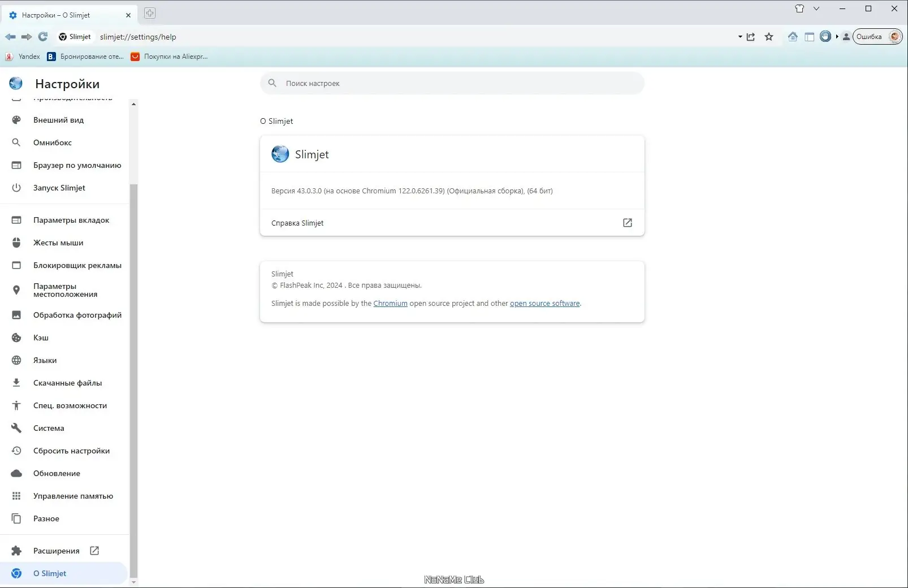Expand the hidden toolbar buttons arrow
Screen dimensions: 908x588
(x=837, y=37)
